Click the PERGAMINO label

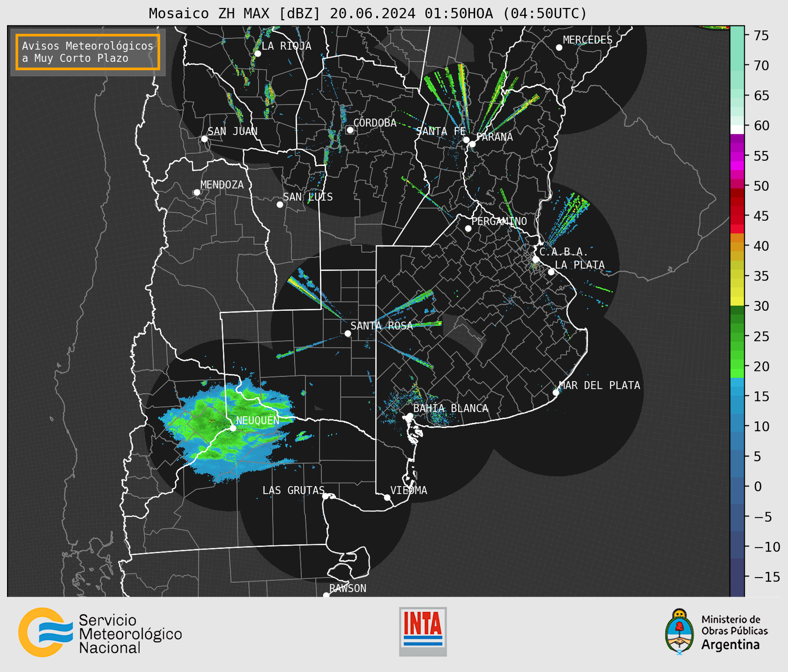tap(499, 221)
